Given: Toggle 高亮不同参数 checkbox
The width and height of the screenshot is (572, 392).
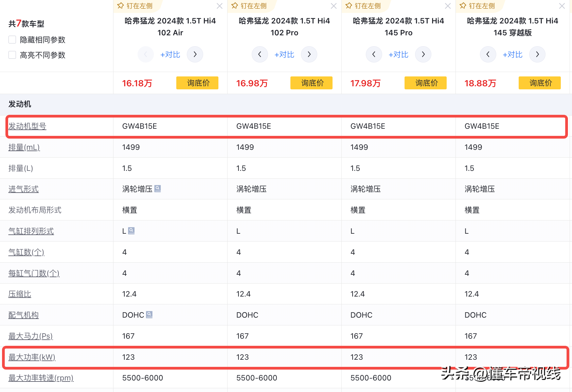Looking at the screenshot, I should pyautogui.click(x=12, y=55).
